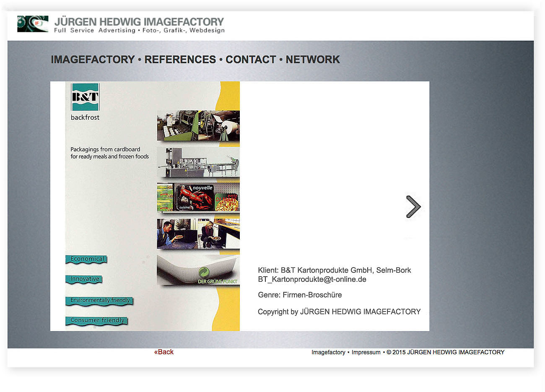The width and height of the screenshot is (545, 392).
Task: Click the Innovative teal label
Action: (84, 279)
